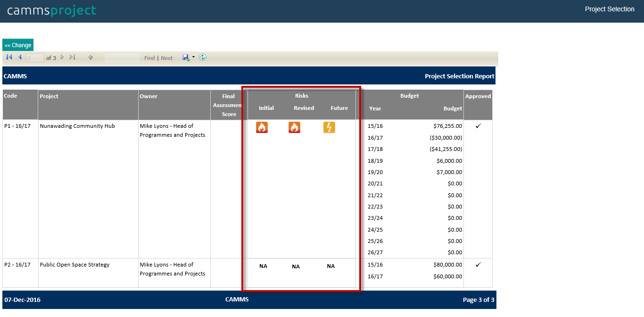The image size is (644, 317).
Task: Click the << Change button
Action: 18,45
